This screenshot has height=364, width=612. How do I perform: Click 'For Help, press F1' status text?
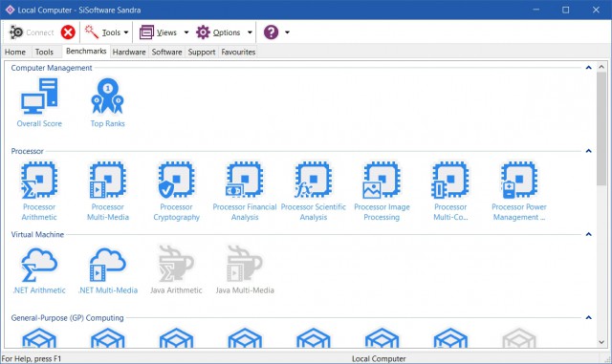(x=32, y=358)
